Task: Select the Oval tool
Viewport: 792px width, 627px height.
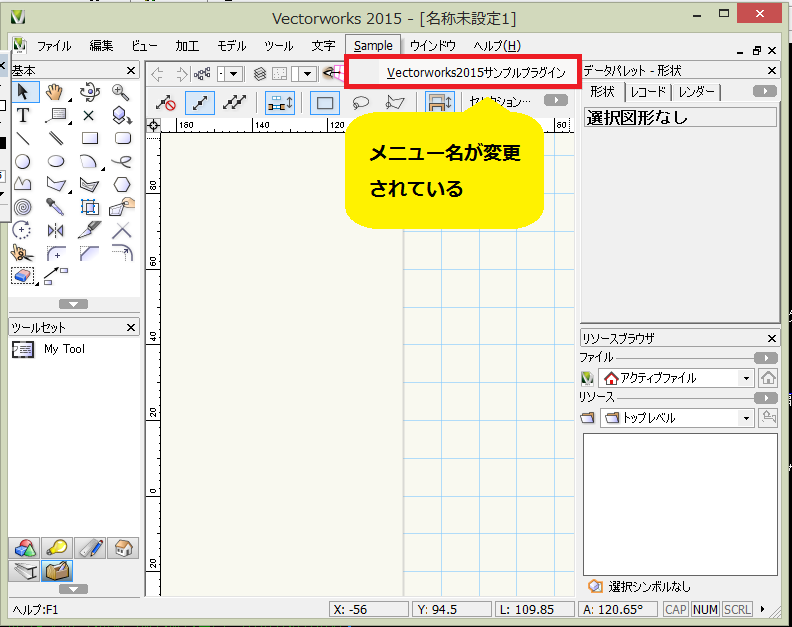Action: tap(56, 162)
